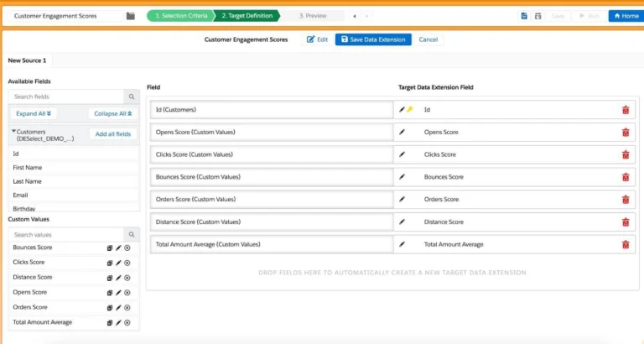Expand all available field groups
The width and height of the screenshot is (644, 344).
34,113
